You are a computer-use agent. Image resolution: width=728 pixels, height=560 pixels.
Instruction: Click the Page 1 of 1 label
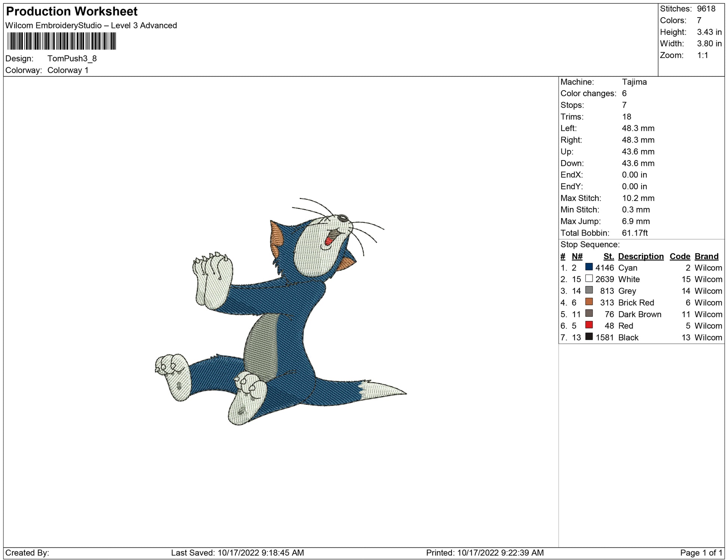tap(701, 553)
